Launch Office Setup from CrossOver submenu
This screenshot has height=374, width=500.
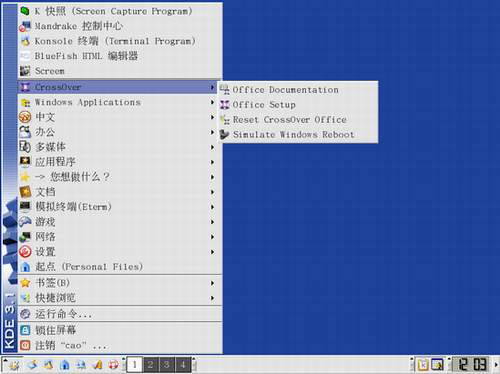[298, 105]
